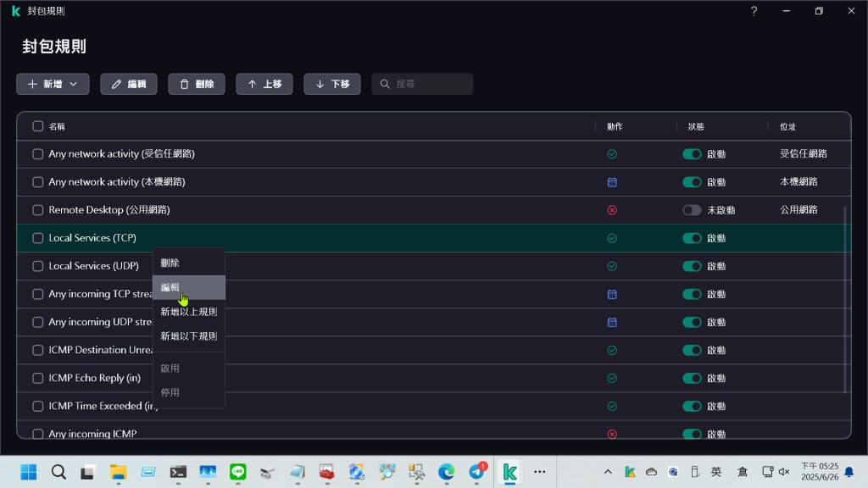868x488 pixels.
Task: Click the vertical scrollbar of the rules list
Action: pos(844,297)
